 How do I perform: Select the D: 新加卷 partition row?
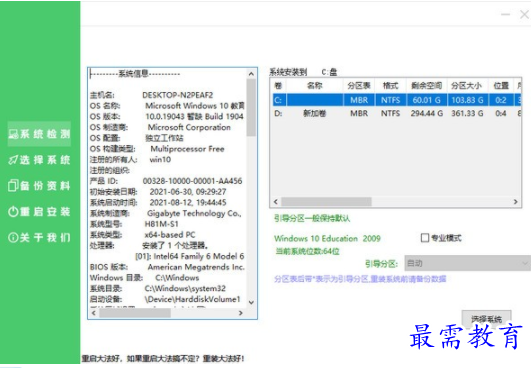397,113
